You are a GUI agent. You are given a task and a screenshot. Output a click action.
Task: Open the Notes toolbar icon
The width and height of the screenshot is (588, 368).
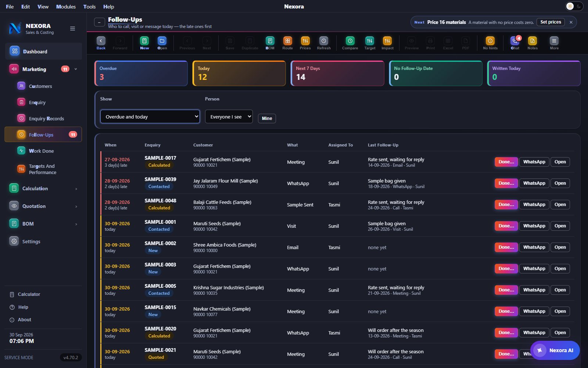[x=533, y=43]
